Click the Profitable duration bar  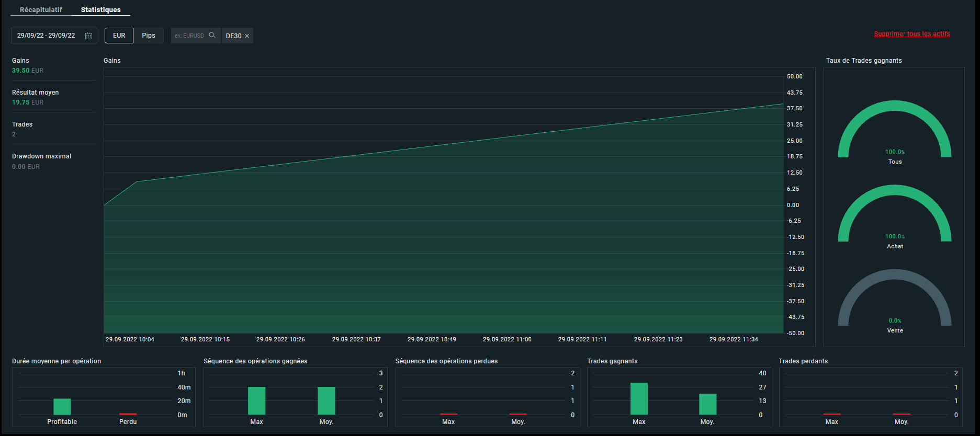(x=62, y=407)
